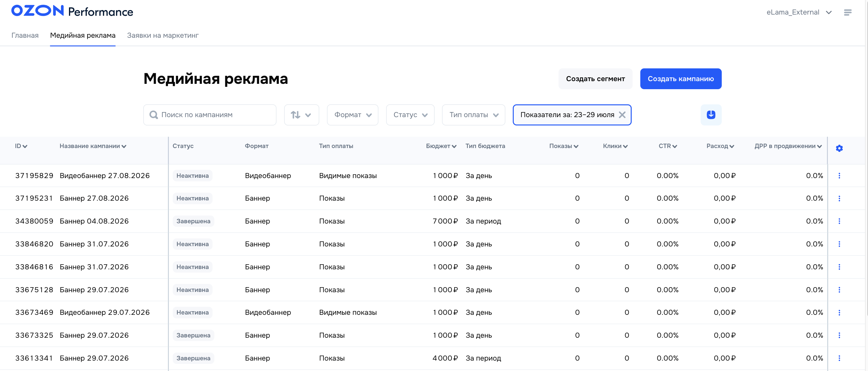
Task: Click Неактивна status of campaign 37195829
Action: point(192,176)
